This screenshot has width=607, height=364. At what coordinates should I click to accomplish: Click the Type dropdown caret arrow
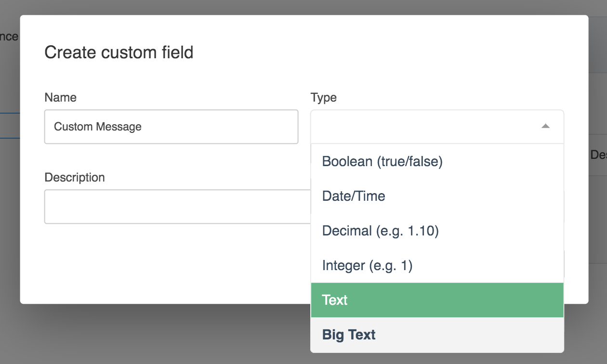pyautogui.click(x=545, y=127)
